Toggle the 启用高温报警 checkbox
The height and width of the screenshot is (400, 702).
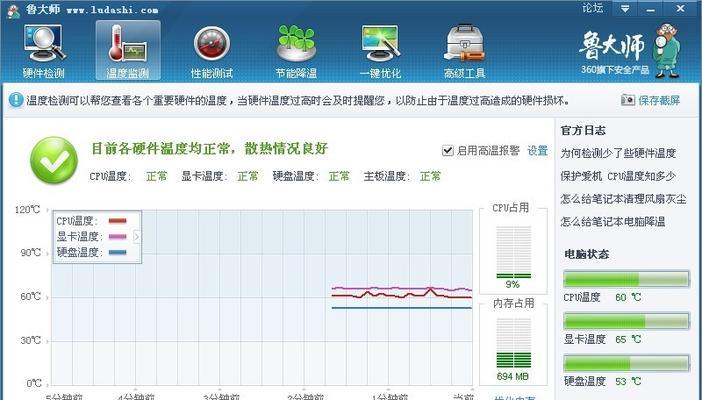(447, 151)
